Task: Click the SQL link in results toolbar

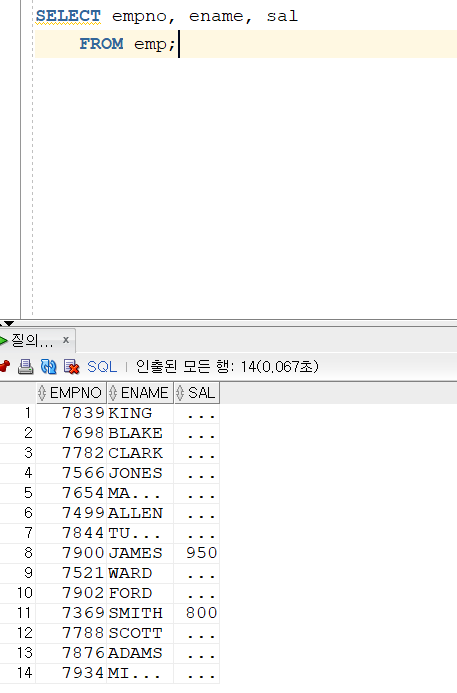Action: [102, 366]
